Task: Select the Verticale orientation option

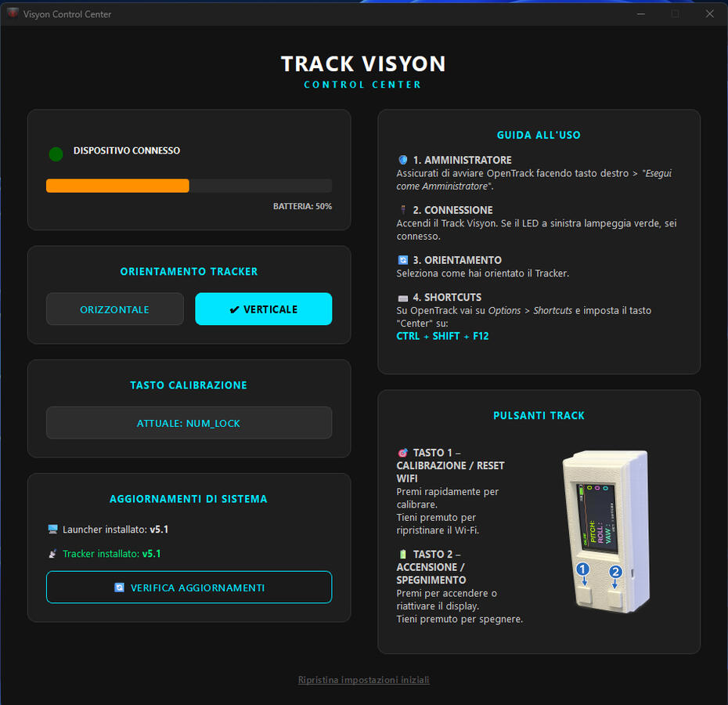Action: click(x=263, y=309)
